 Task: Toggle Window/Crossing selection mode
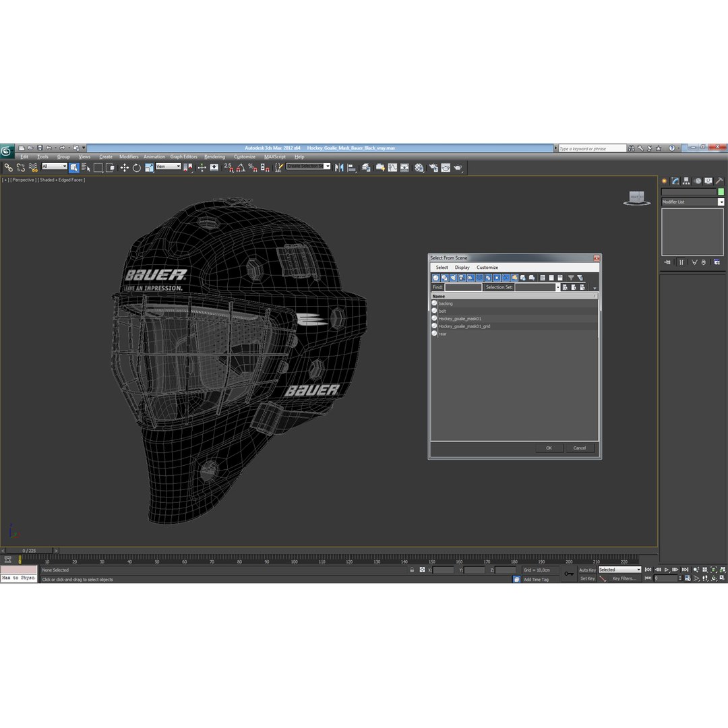point(110,168)
